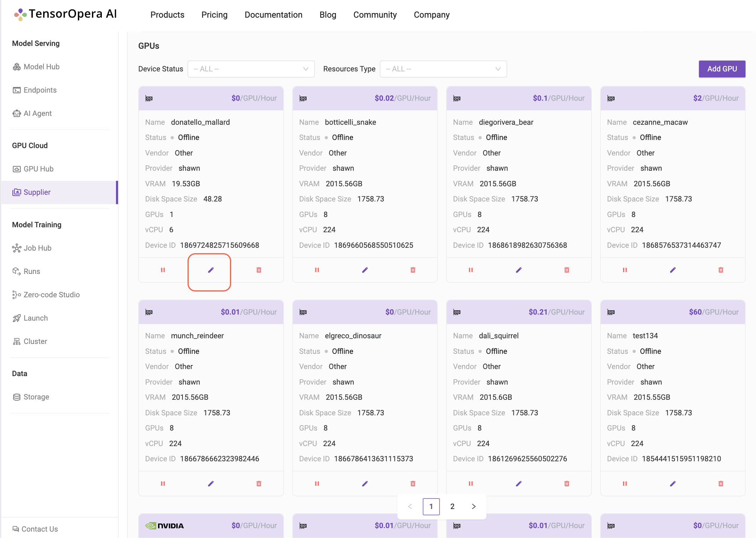Image resolution: width=756 pixels, height=538 pixels.
Task: Delete the donatello_mallard GPU device
Action: (x=259, y=270)
